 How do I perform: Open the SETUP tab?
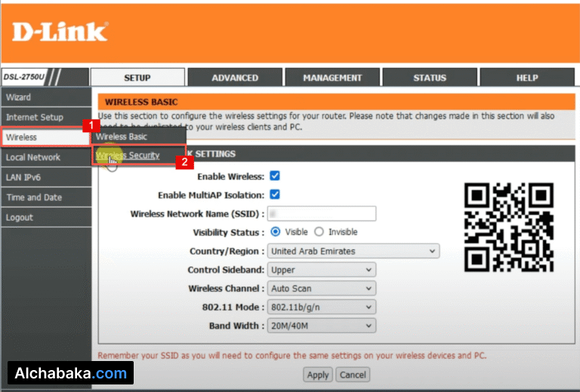[x=137, y=78]
